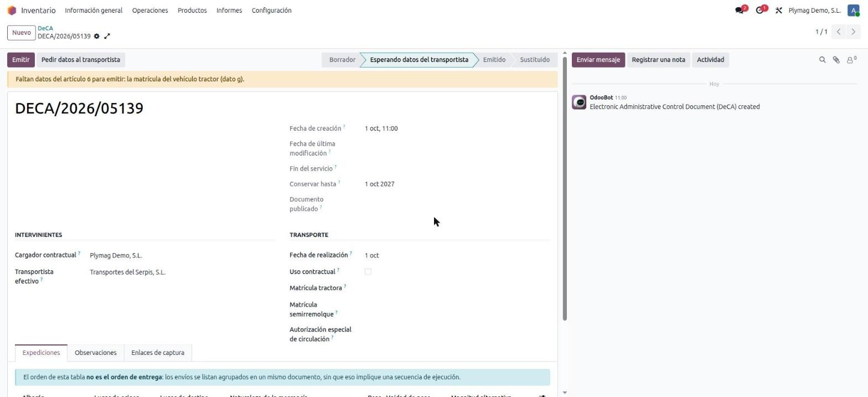Click the form vertical scrollbar
The height and width of the screenshot is (397, 868).
click(565, 188)
